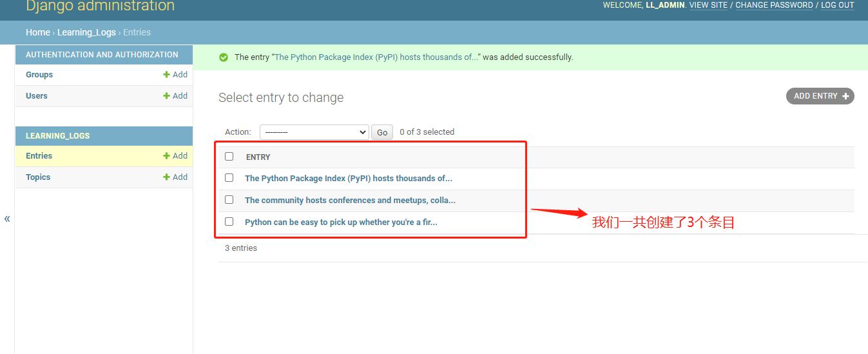This screenshot has height=354, width=868.
Task: Check the box for 'The community hosts conferences' entry
Action: click(229, 200)
